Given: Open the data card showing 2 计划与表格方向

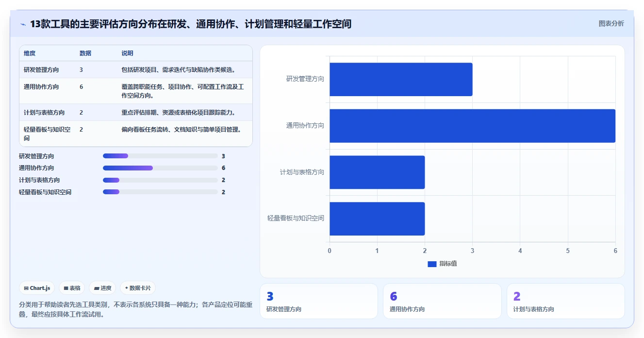Looking at the screenshot, I should click(x=566, y=301).
